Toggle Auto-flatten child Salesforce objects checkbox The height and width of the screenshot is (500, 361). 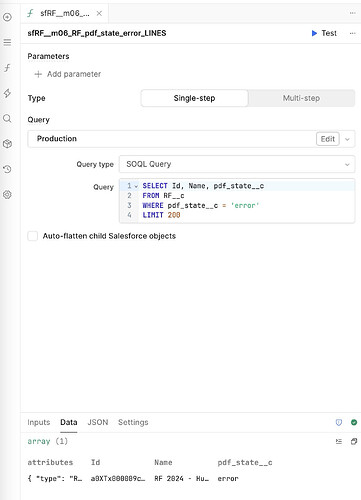pyautogui.click(x=33, y=236)
